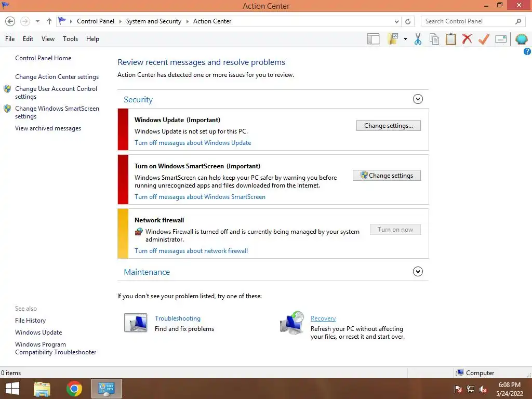Click the Recovery computer icon
Viewport: 532px width, 399px height.
click(292, 323)
